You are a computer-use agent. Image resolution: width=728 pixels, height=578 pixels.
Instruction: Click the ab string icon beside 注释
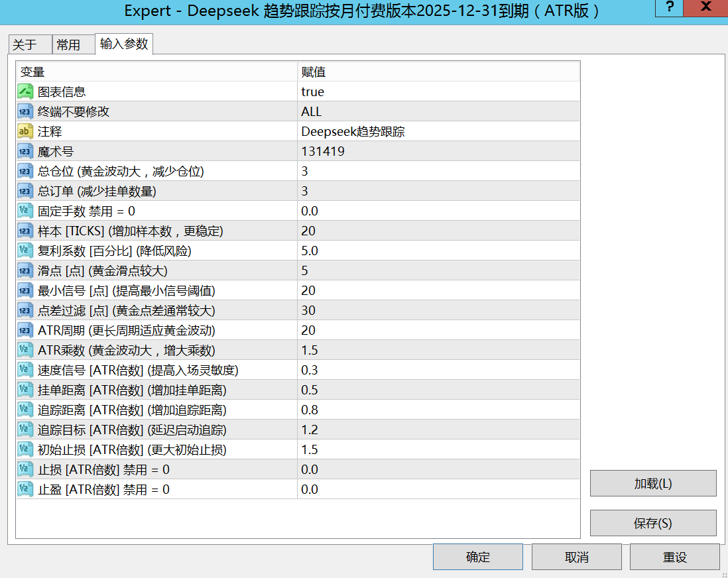pyautogui.click(x=25, y=131)
